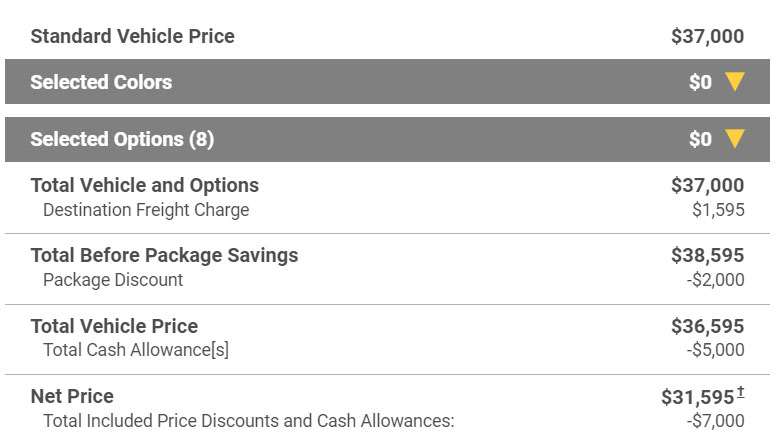The width and height of the screenshot is (776, 440).
Task: Select the Standard Vehicle Price label
Action: click(x=133, y=36)
